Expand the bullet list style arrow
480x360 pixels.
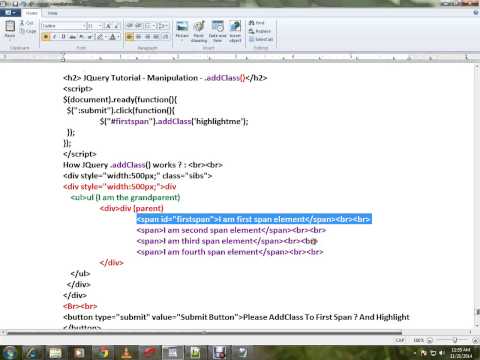pos(154,26)
